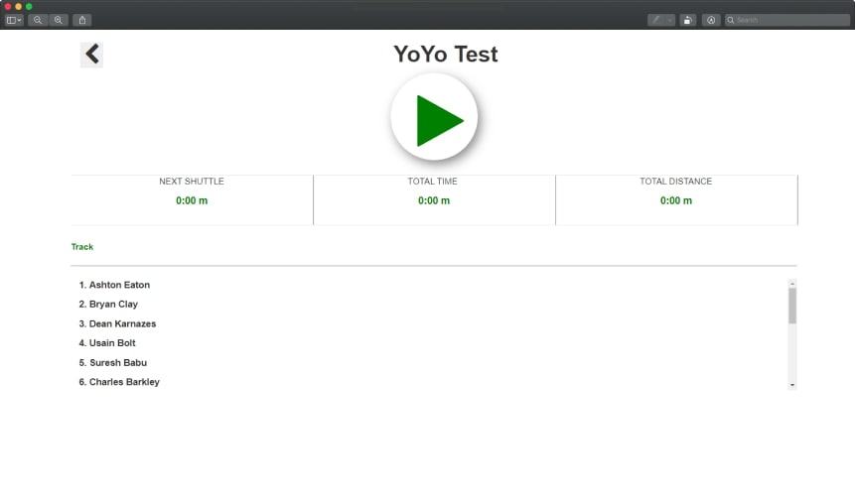855x504 pixels.
Task: Select Suresh Babu entry
Action: [117, 363]
